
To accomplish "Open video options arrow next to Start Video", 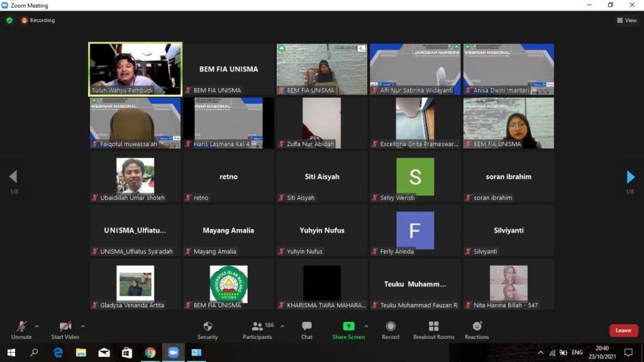I will tap(83, 326).
